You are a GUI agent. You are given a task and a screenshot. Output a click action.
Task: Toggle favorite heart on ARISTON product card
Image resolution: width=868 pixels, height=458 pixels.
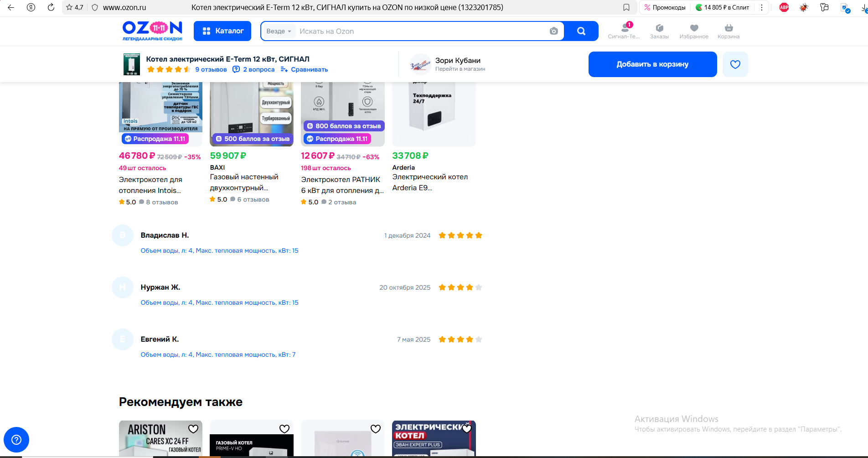(x=193, y=429)
